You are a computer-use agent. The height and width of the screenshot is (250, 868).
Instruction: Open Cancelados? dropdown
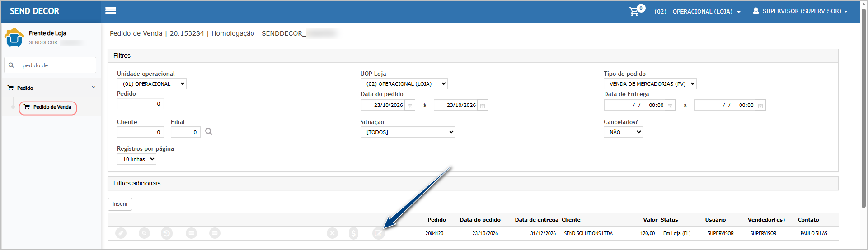click(623, 132)
